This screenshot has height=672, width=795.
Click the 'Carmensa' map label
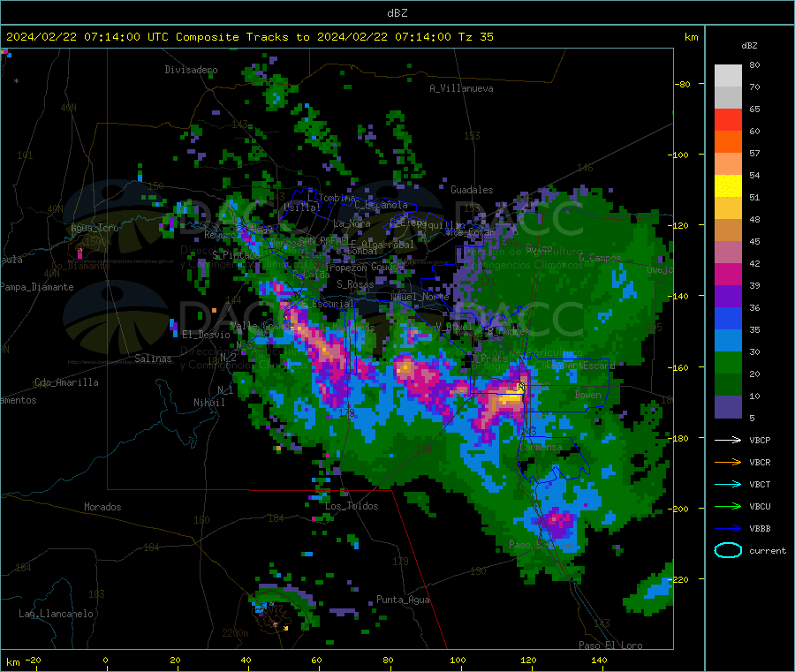point(541,447)
